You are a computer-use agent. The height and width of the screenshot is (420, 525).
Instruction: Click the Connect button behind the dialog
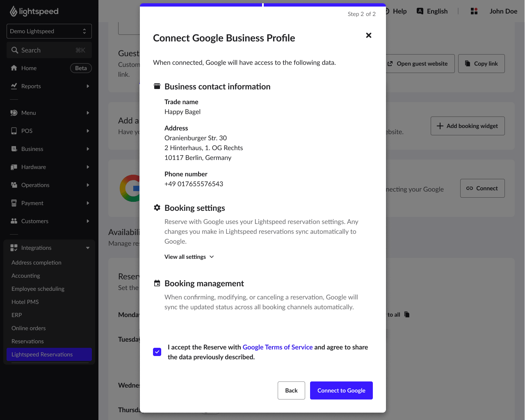coord(482,188)
